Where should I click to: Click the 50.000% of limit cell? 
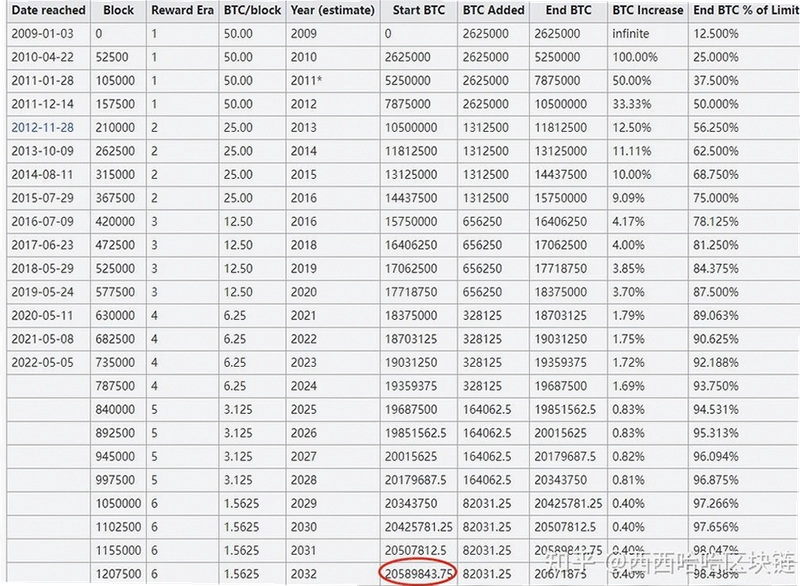pos(715,104)
